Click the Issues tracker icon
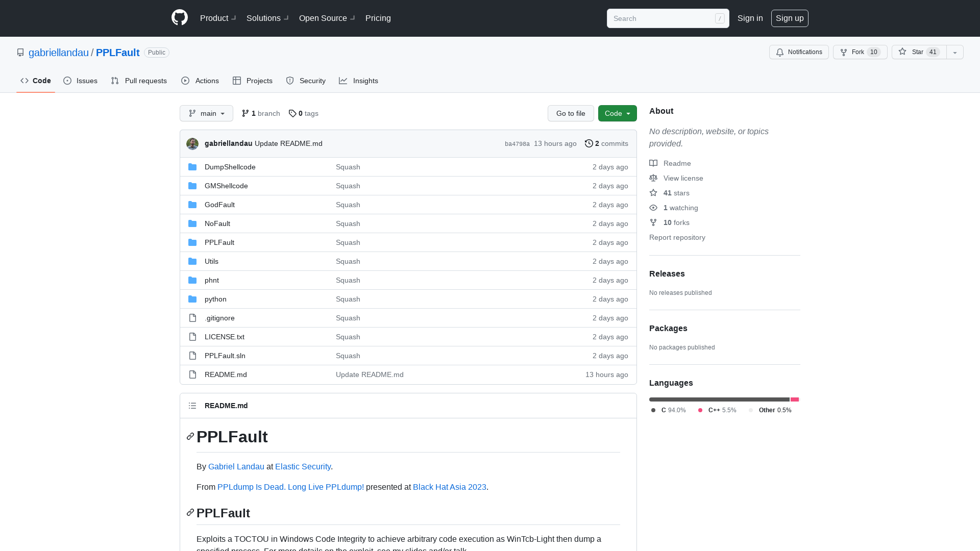980x551 pixels. 68,81
